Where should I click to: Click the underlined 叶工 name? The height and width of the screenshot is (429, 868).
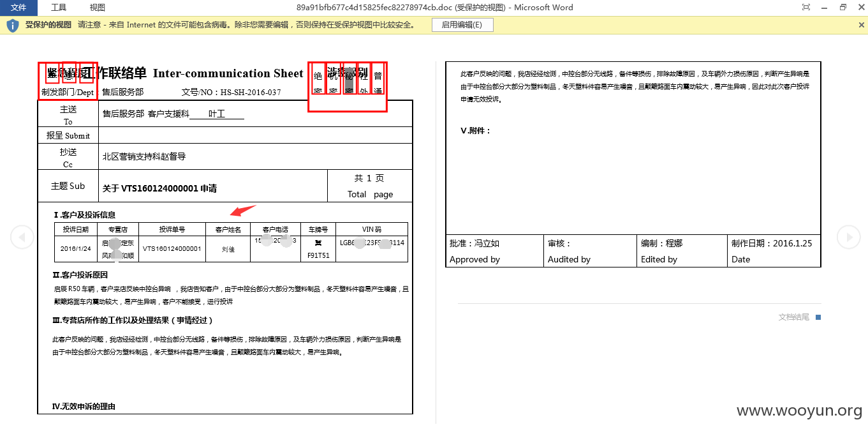[217, 114]
